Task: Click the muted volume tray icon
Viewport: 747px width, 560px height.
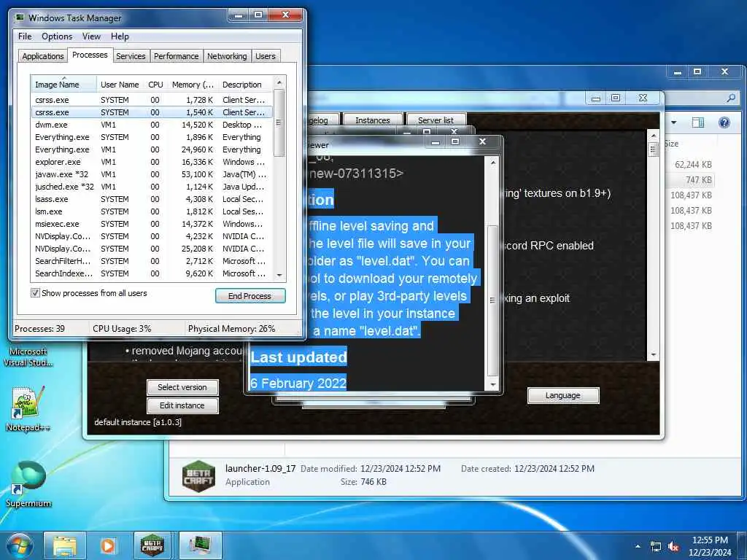Action: click(x=673, y=547)
